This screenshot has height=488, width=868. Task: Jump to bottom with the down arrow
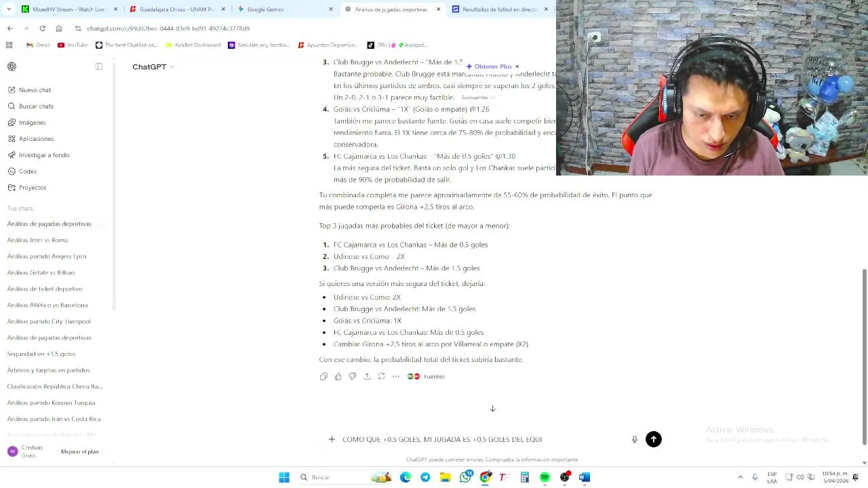tap(493, 409)
